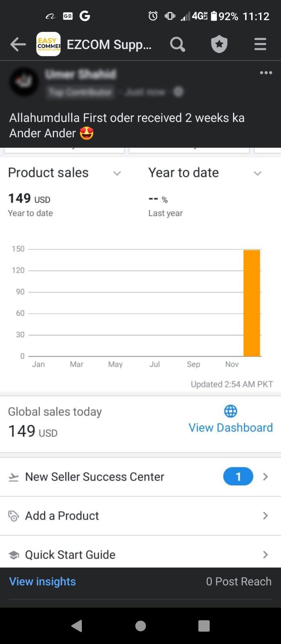Tap the Android recent apps square
The width and height of the screenshot is (281, 644).
tap(204, 626)
